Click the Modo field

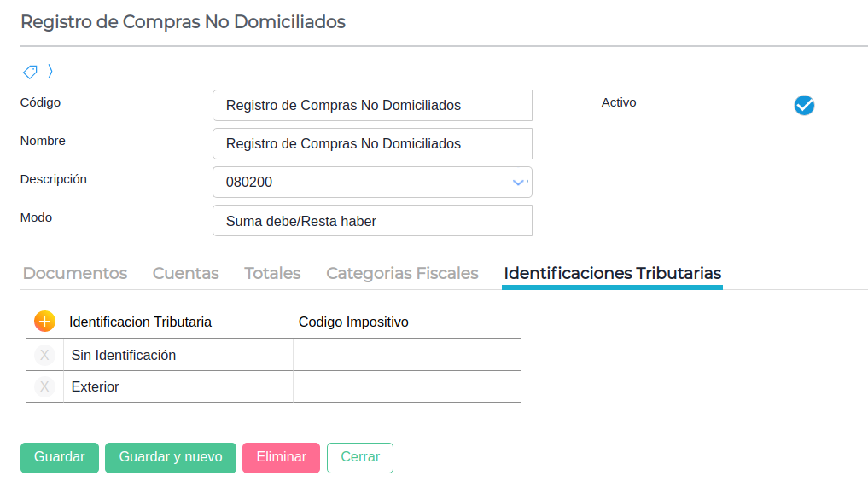click(372, 221)
